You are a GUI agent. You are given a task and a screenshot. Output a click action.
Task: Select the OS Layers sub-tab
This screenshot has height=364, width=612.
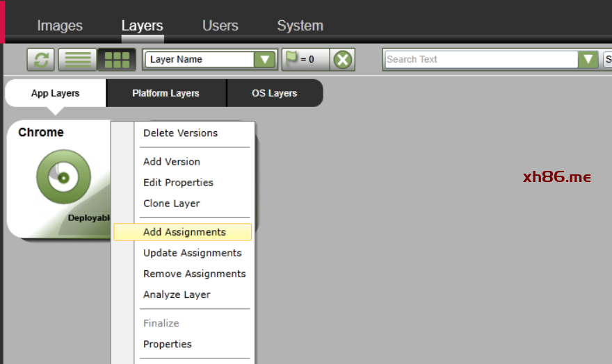pos(274,93)
